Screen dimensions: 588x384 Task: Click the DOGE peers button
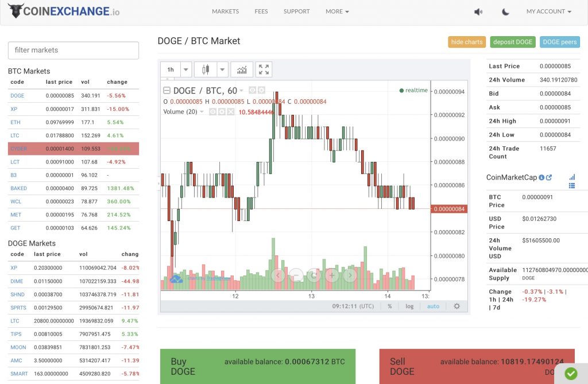tap(560, 42)
